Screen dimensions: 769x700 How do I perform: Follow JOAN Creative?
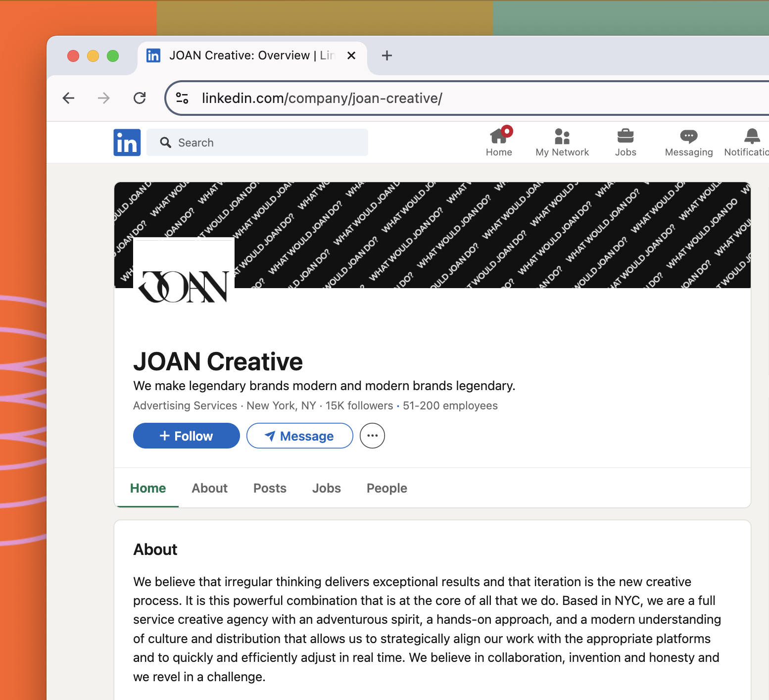coord(187,436)
